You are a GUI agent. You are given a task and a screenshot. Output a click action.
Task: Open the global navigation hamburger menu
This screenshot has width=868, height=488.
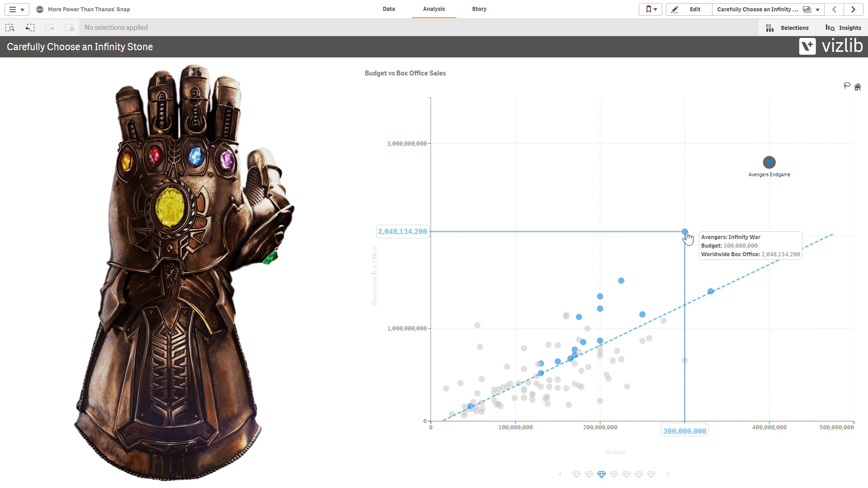point(17,9)
